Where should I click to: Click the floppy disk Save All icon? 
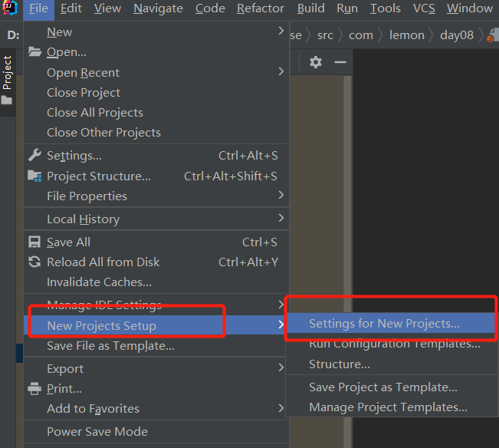click(34, 242)
